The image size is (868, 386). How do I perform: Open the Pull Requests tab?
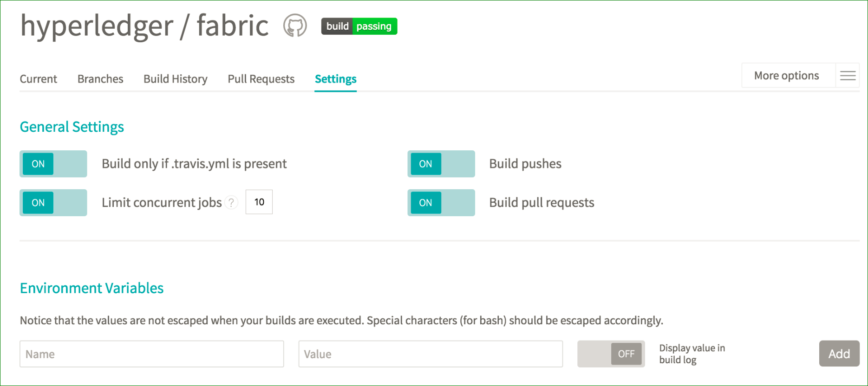coord(261,79)
